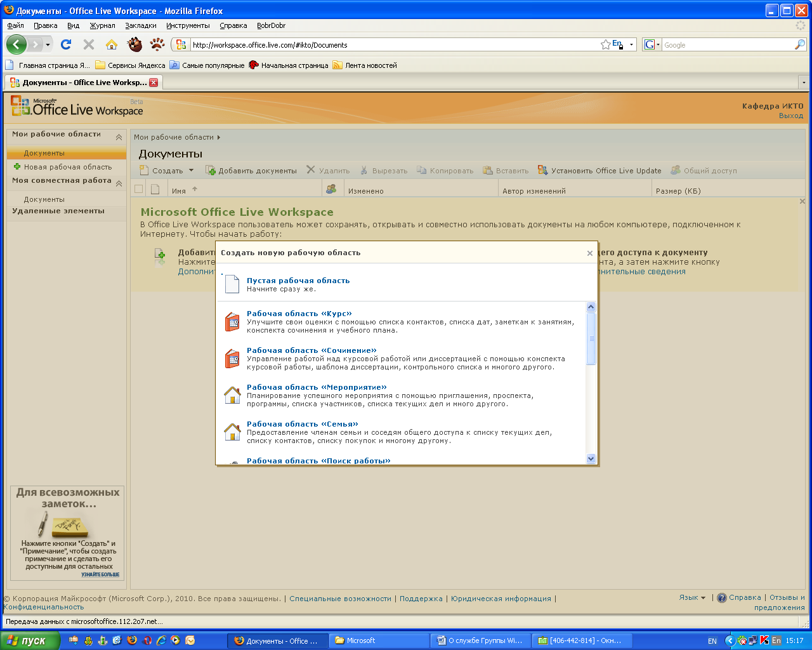Bookmark page with star icon in address bar
The height and width of the screenshot is (650, 812).
click(x=606, y=44)
